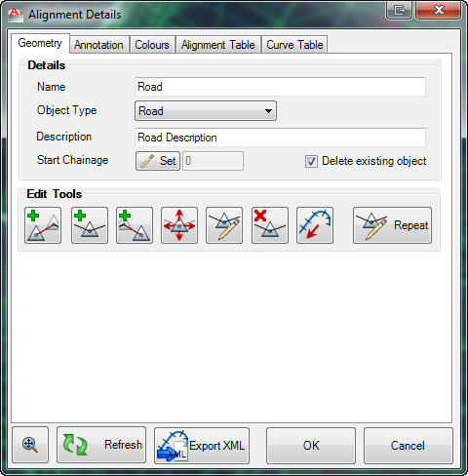Click the delete IP icon with red X
The height and width of the screenshot is (476, 468).
[x=270, y=225]
